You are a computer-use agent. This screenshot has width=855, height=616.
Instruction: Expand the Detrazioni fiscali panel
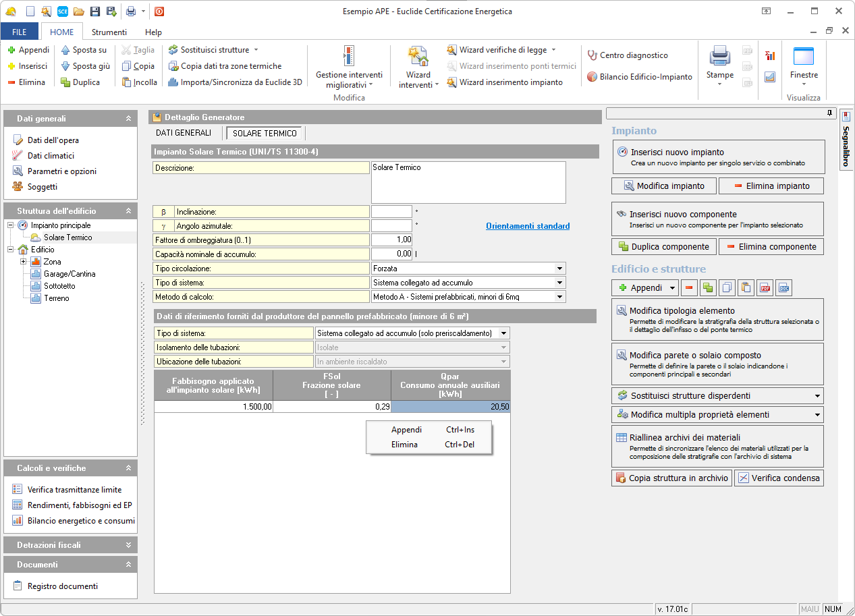(128, 545)
